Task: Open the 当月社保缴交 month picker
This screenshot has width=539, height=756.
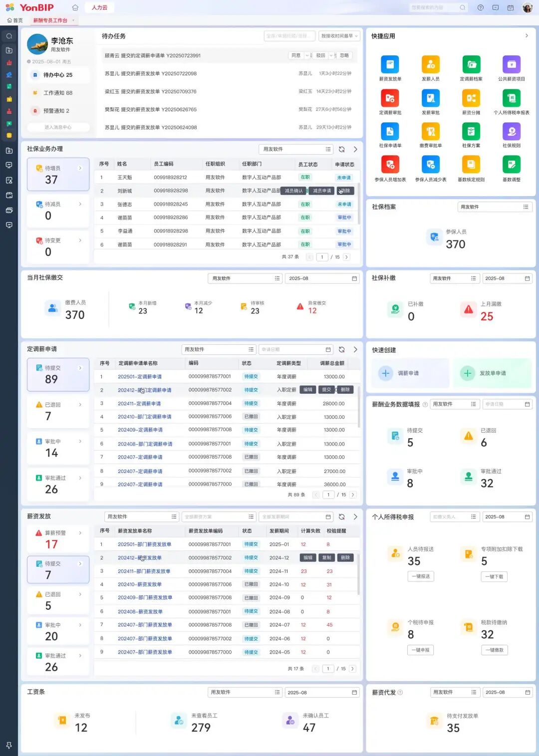Action: (322, 278)
